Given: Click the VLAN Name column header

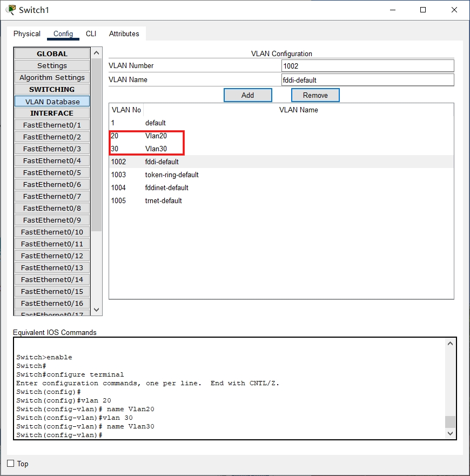Looking at the screenshot, I should (298, 110).
